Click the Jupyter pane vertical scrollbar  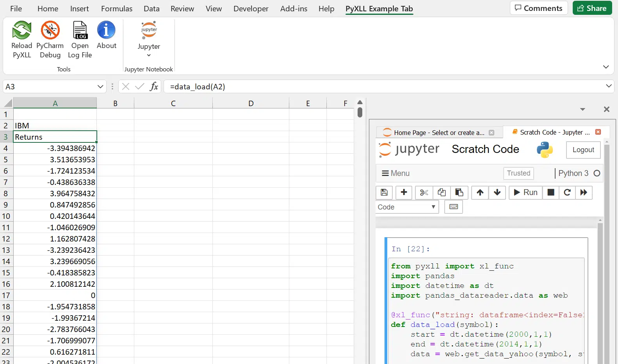[607, 254]
